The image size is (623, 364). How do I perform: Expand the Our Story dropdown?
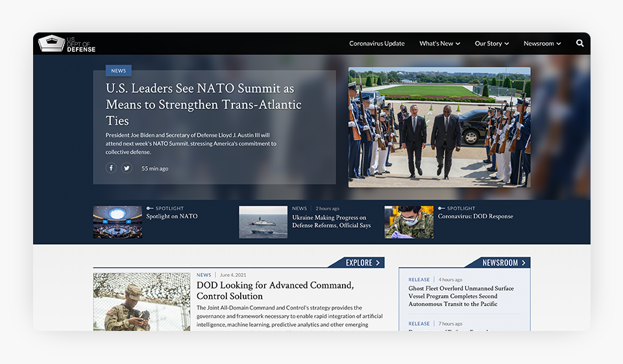(x=491, y=43)
